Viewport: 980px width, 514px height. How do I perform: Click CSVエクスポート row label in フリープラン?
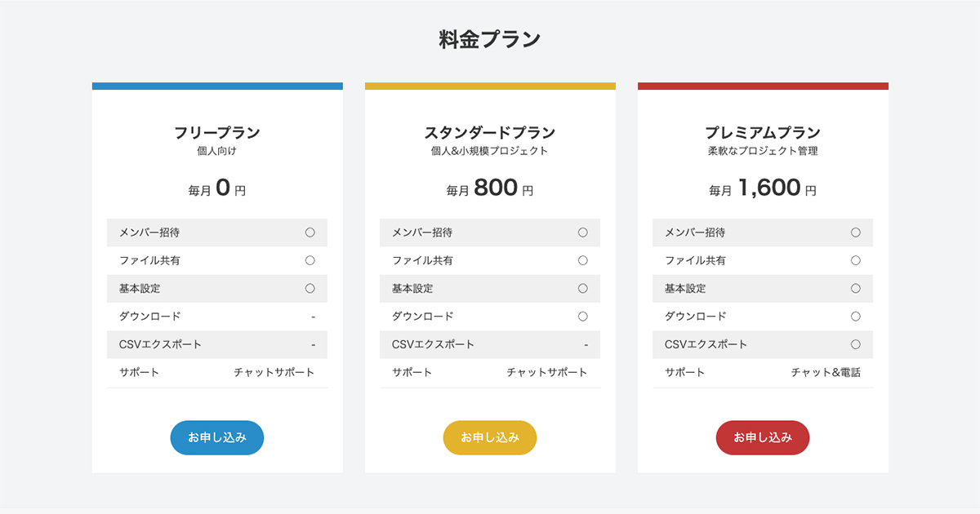point(160,344)
